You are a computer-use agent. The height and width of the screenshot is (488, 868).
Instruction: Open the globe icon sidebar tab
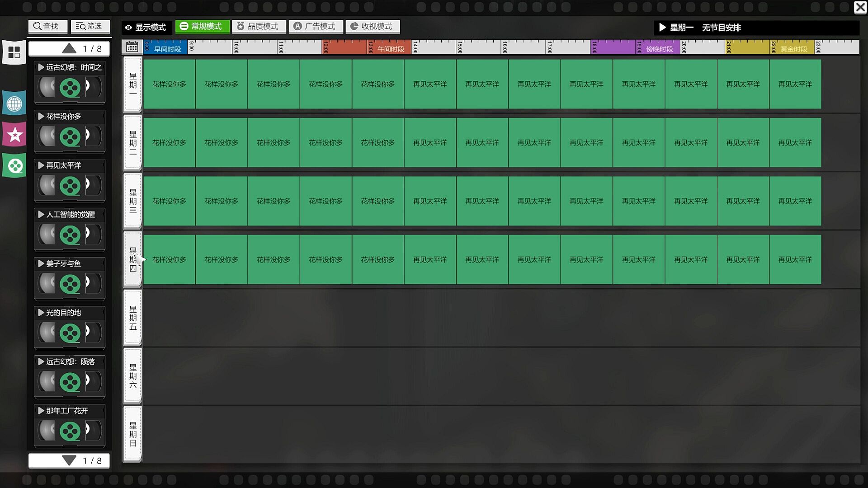pos(14,103)
